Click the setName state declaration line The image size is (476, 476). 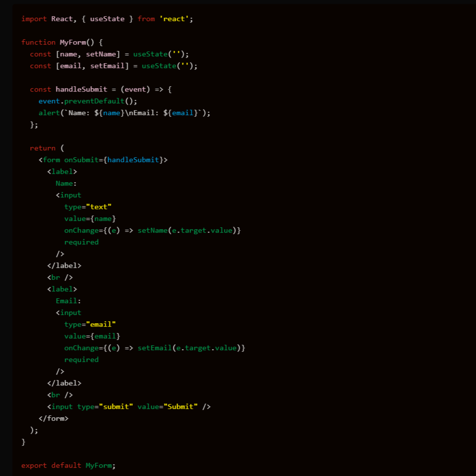[109, 54]
